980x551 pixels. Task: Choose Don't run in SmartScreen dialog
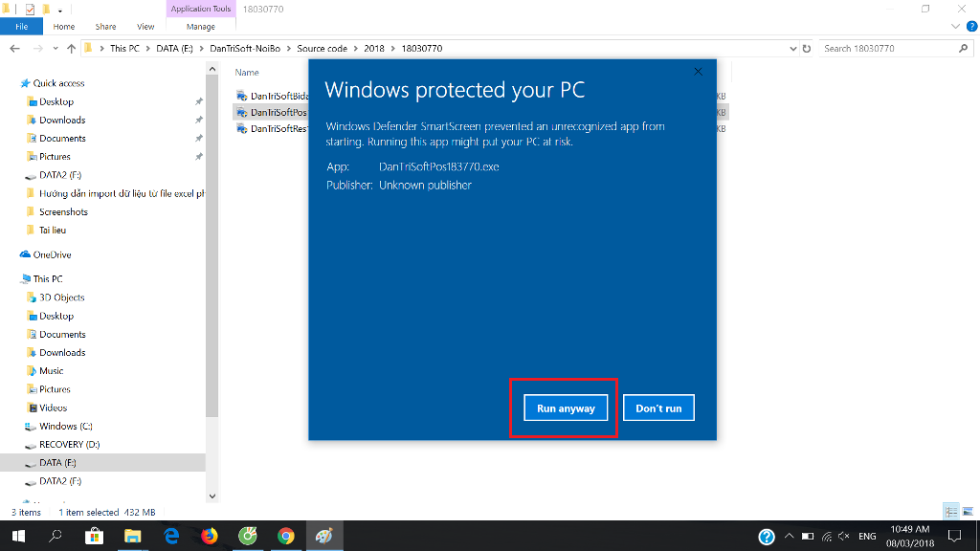tap(658, 408)
